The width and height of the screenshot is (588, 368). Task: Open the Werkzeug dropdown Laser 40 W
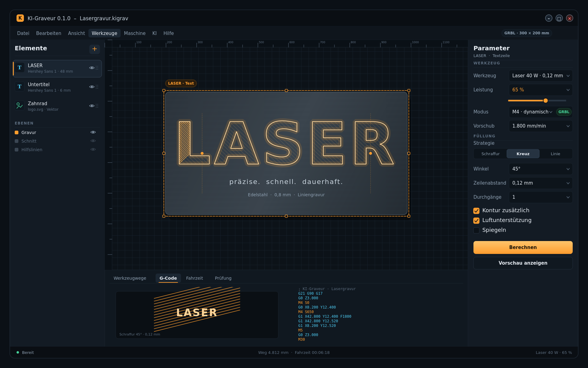pos(541,76)
